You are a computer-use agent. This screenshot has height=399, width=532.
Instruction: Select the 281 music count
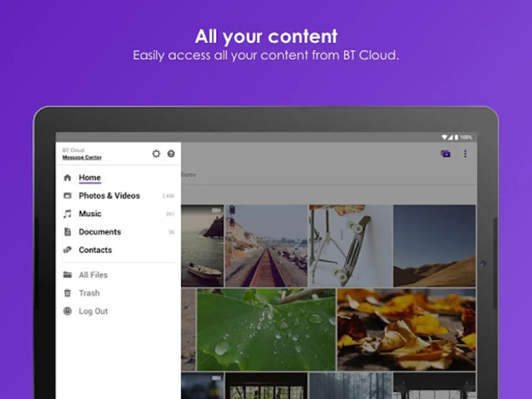coord(170,214)
